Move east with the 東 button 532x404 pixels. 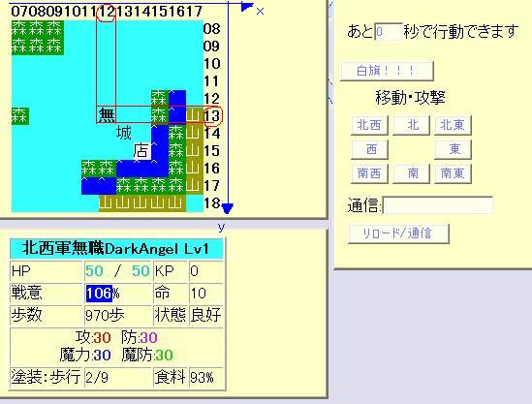(453, 149)
